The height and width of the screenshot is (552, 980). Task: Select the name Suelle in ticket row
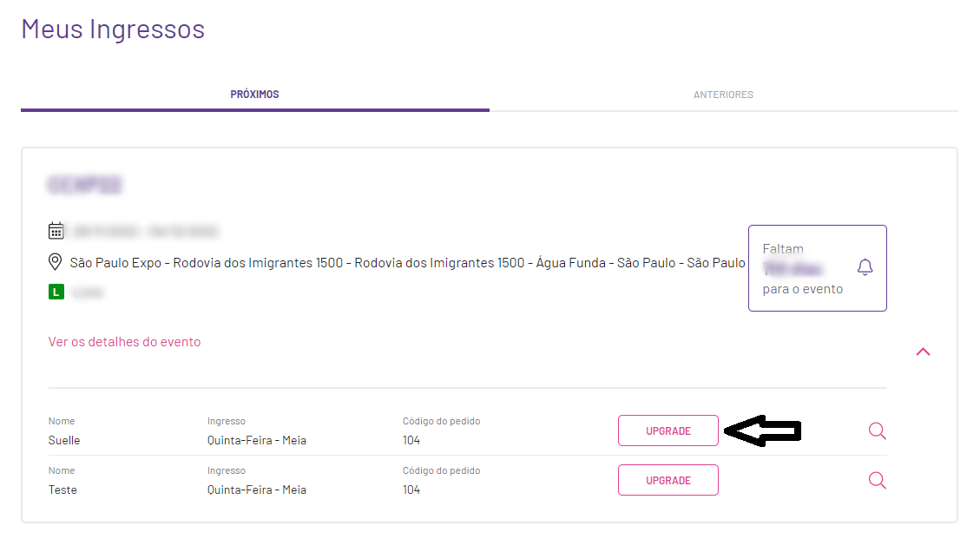pos(64,440)
